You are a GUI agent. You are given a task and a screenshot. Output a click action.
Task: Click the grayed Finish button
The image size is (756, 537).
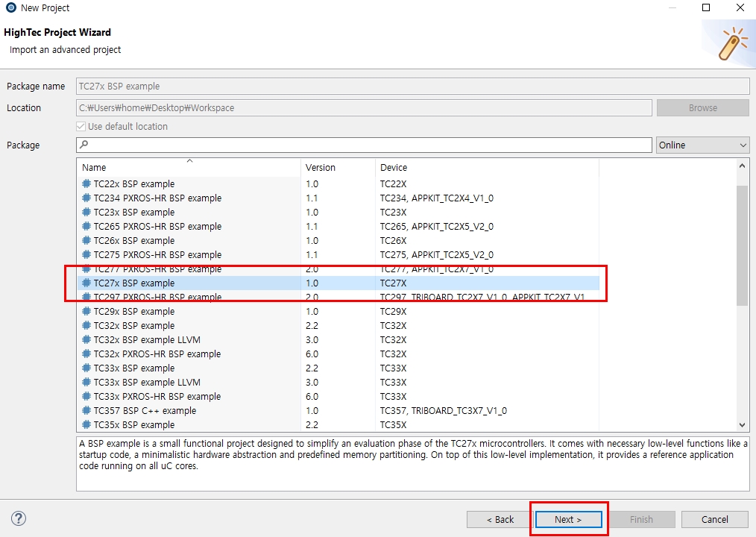[641, 520]
